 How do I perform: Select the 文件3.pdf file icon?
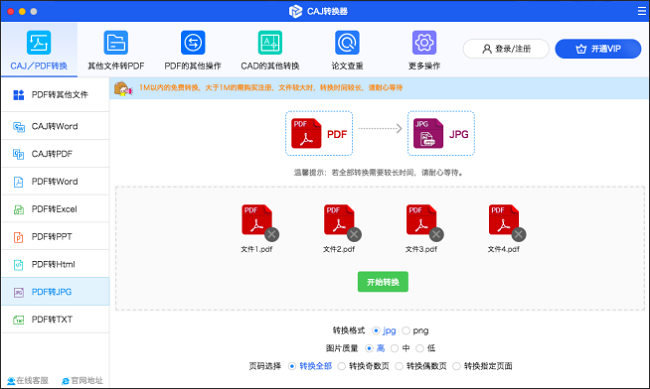click(x=421, y=220)
